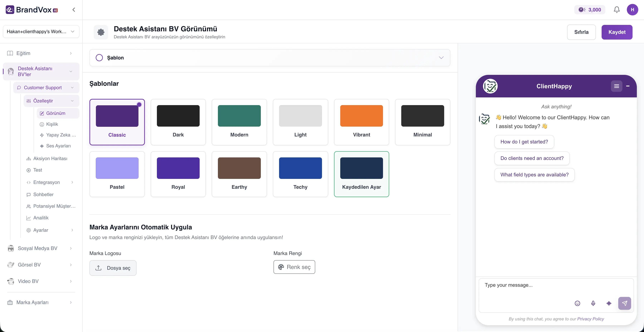Click the Sohbetler chat bubble icon
Viewport: 644px width, 332px height.
(x=28, y=195)
